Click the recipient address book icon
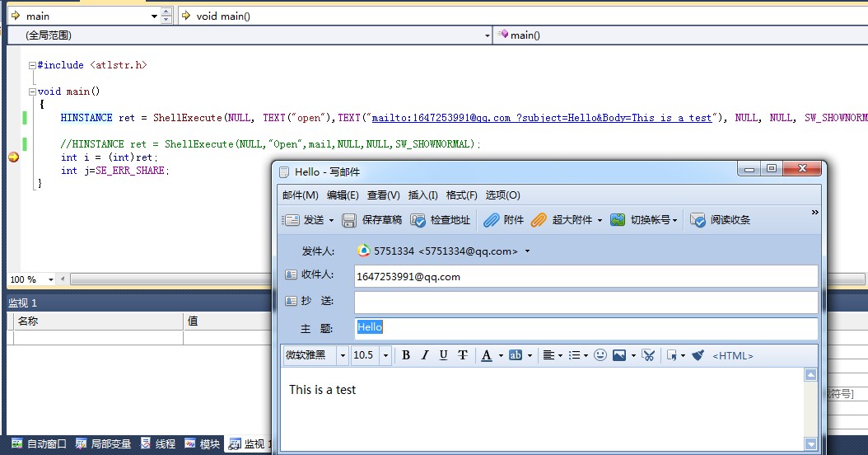 (x=291, y=274)
